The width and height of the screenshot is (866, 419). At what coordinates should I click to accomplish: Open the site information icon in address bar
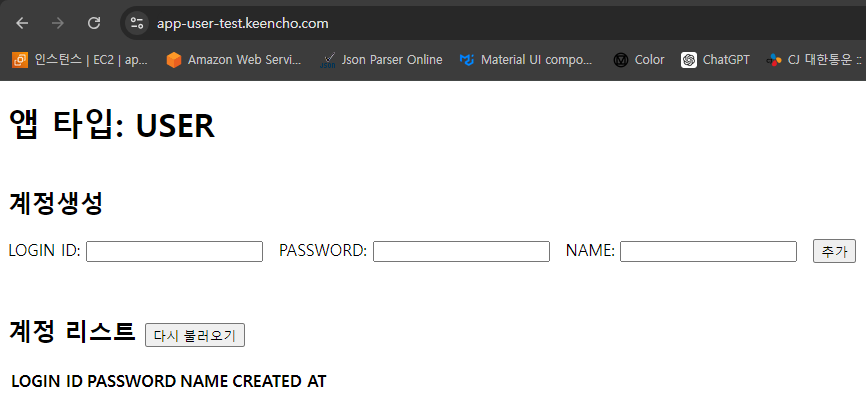click(x=137, y=23)
